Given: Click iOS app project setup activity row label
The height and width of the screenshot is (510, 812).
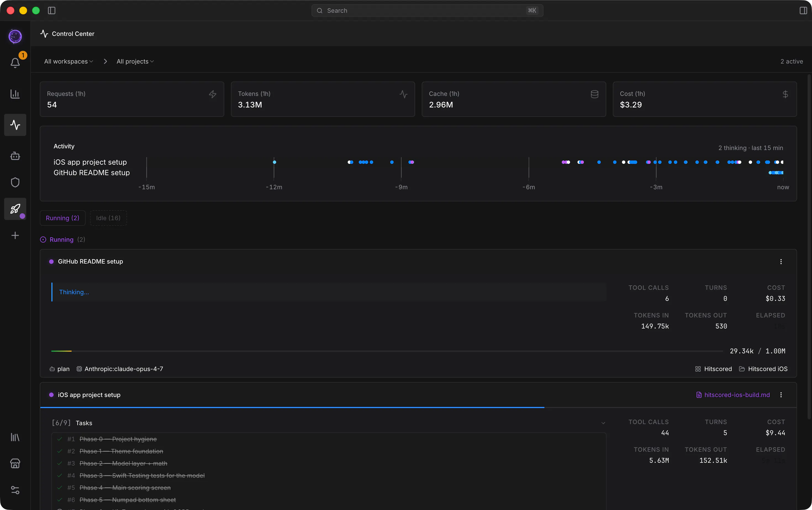Looking at the screenshot, I should 90,162.
